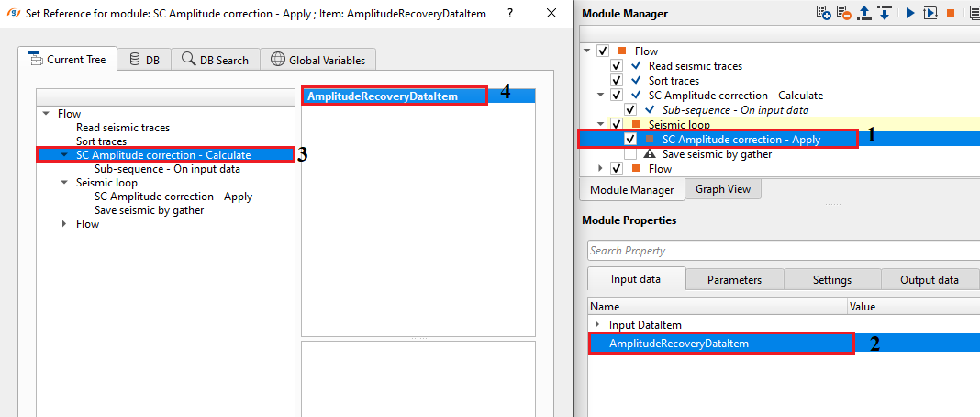Select the Module Manager bottom tab
The image size is (980, 417).
(x=632, y=189)
